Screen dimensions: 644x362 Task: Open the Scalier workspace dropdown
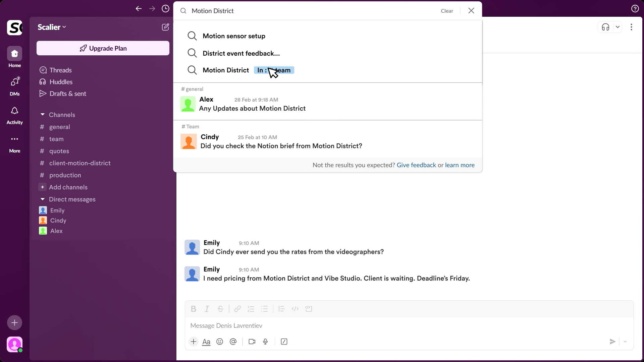pos(51,27)
